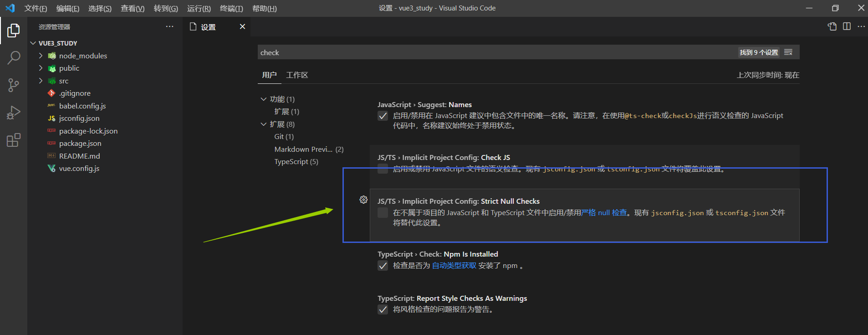Open the Search view in activity bar
The height and width of the screenshot is (335, 868).
(14, 58)
